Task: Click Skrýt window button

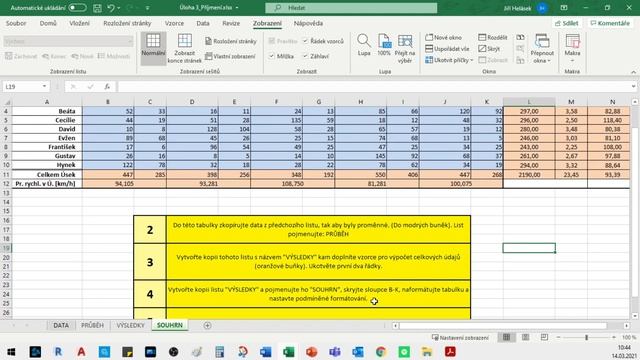Action: (x=489, y=49)
